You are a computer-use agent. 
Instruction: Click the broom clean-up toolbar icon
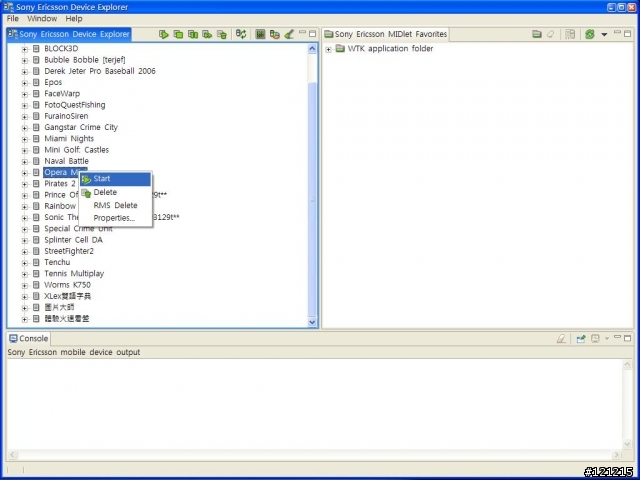pyautogui.click(x=289, y=34)
